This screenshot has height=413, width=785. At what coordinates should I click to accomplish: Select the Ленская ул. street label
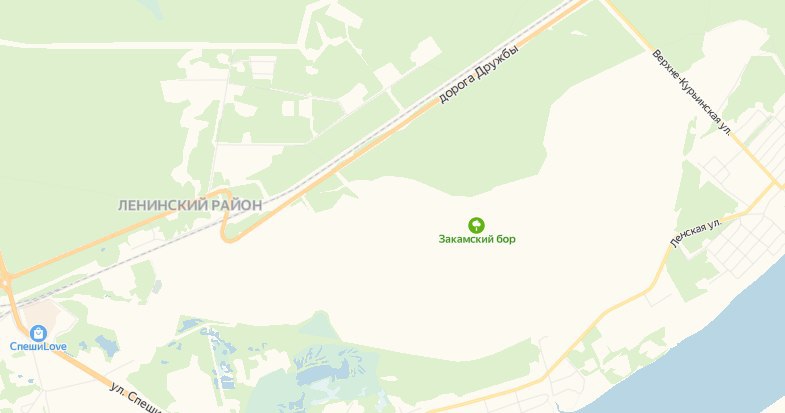click(x=696, y=233)
